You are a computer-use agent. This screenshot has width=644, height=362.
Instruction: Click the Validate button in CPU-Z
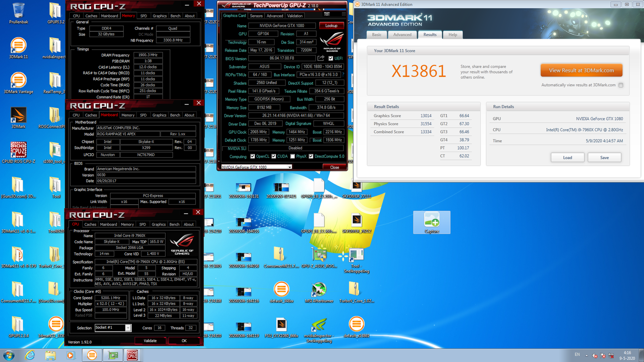[x=150, y=341]
